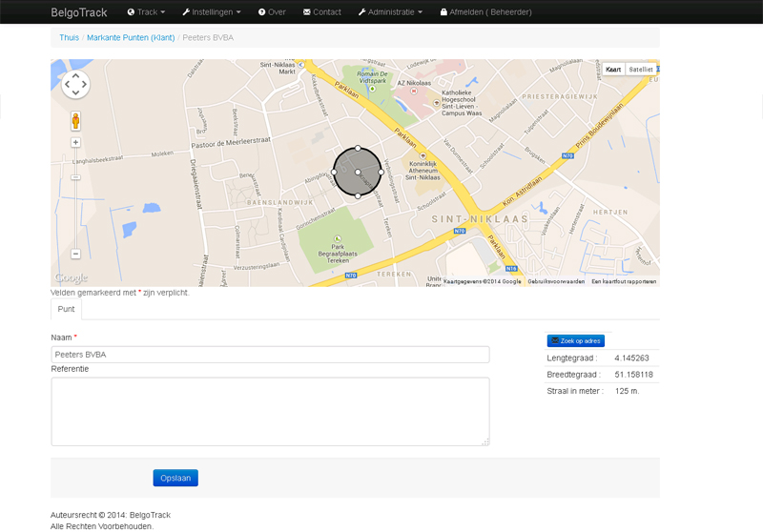Open Gebruiksvoorwaarden map link
The width and height of the screenshot is (763, 532).
pos(556,281)
